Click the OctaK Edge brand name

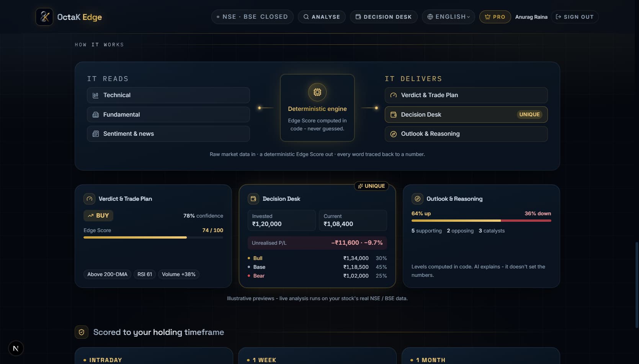(x=80, y=17)
